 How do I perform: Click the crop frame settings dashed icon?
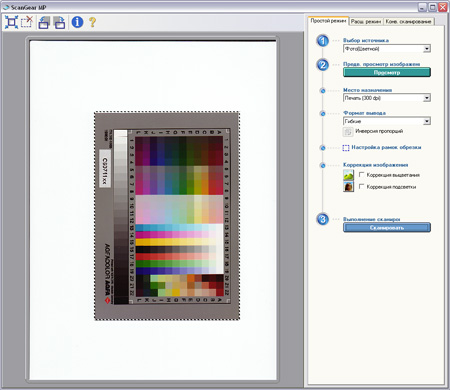[x=346, y=148]
